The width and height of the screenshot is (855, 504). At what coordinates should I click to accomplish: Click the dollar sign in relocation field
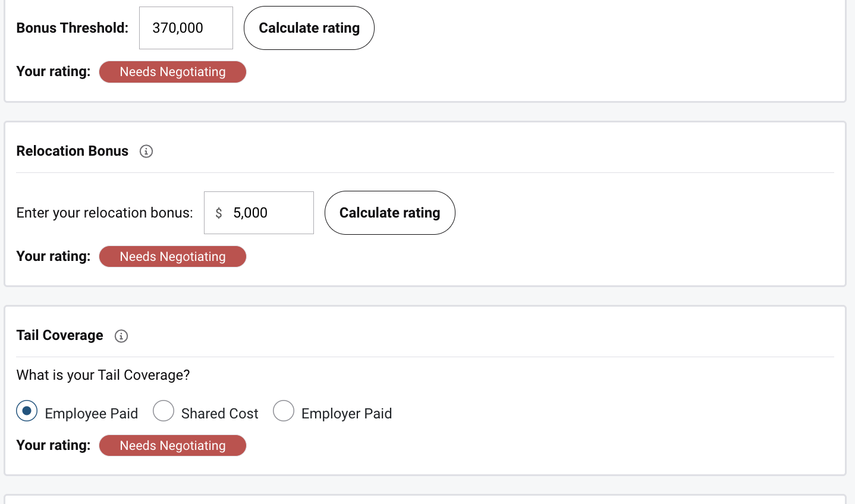(x=219, y=213)
